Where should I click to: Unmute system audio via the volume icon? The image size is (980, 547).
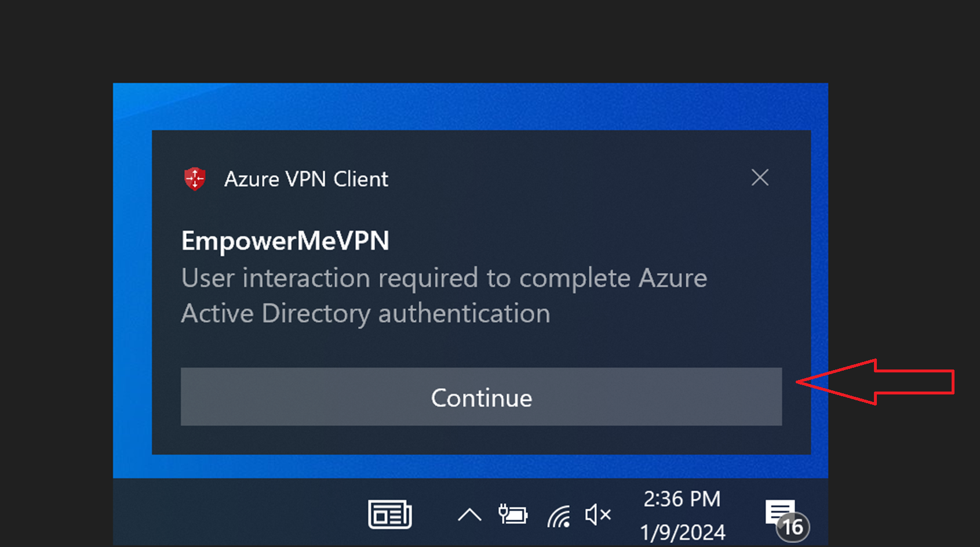(x=599, y=514)
